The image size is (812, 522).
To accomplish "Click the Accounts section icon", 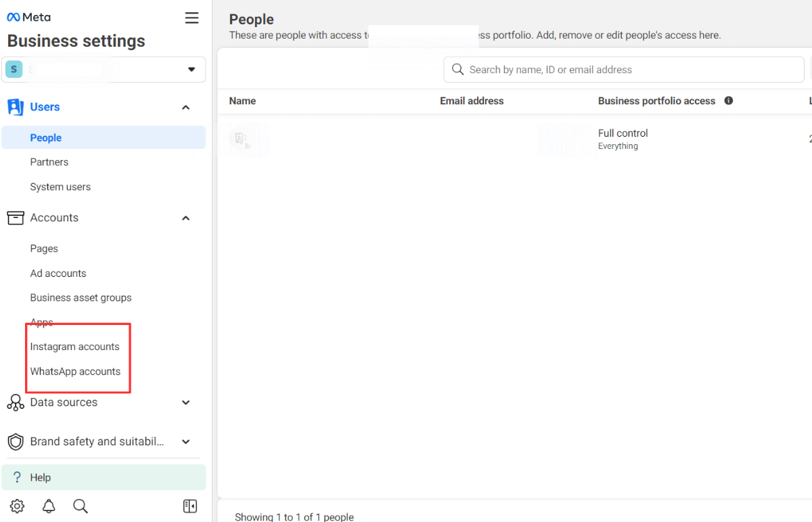I will tap(14, 217).
